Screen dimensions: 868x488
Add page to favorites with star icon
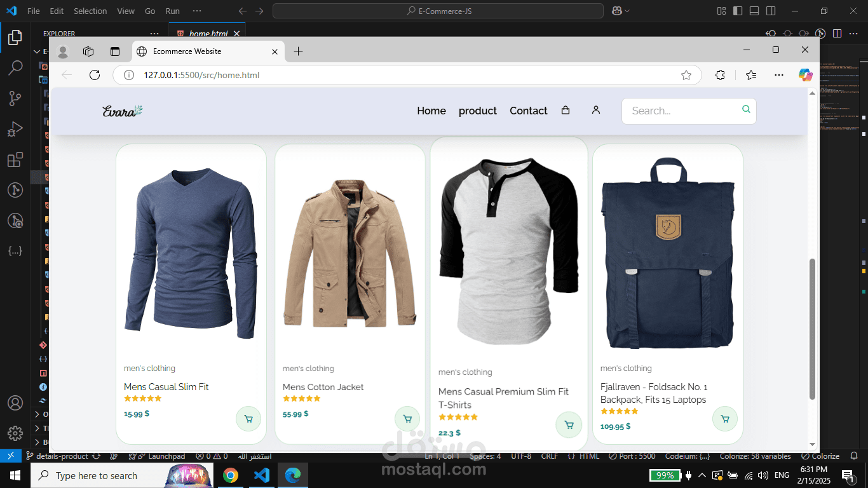pos(686,75)
